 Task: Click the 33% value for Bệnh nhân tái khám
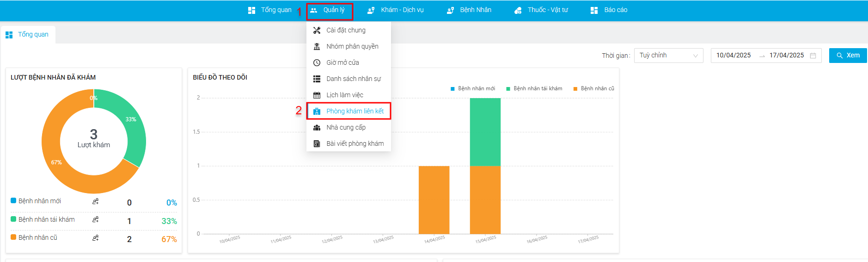pos(169,221)
